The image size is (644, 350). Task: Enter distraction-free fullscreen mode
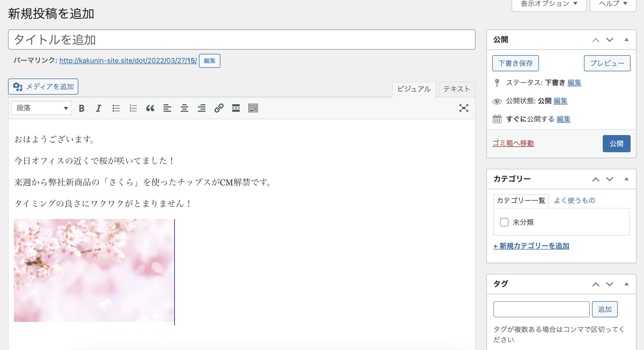464,108
